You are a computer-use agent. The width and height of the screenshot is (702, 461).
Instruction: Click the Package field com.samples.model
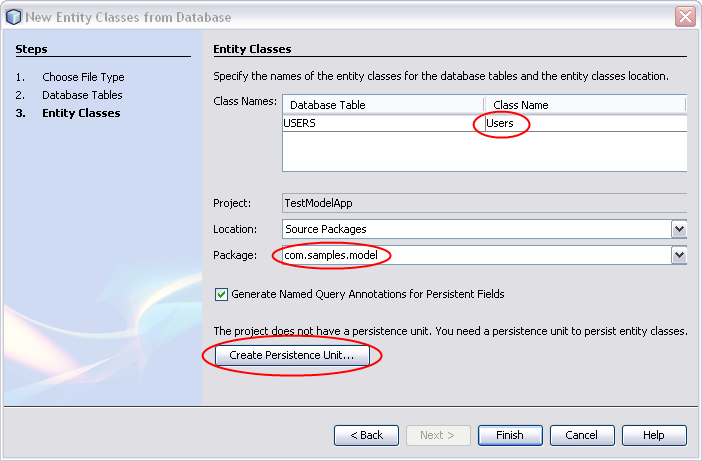point(477,255)
